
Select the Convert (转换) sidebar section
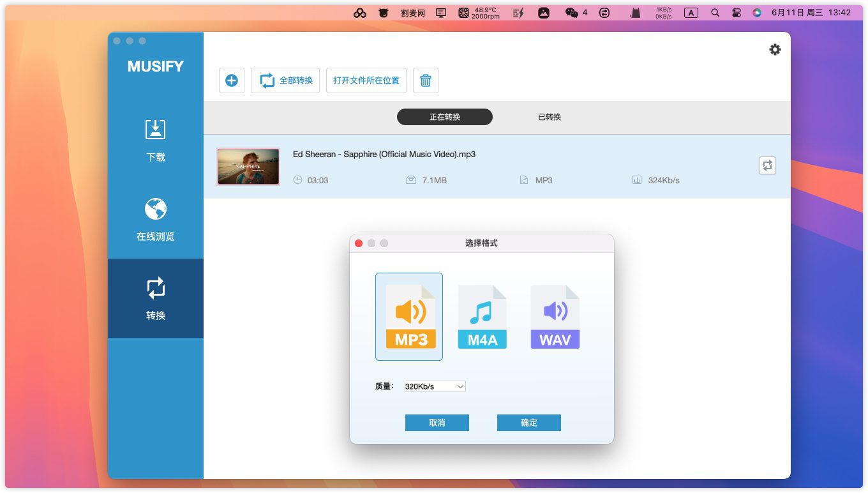[x=156, y=298]
